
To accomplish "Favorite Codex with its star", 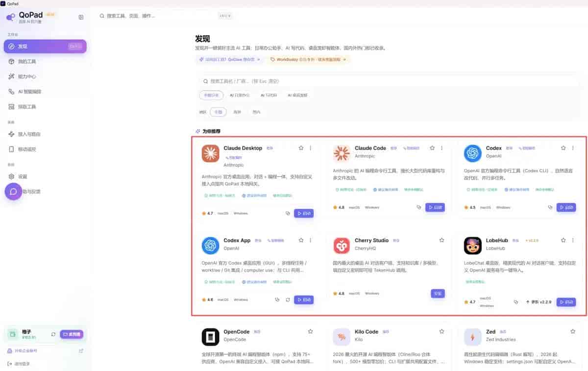I will pyautogui.click(x=563, y=148).
